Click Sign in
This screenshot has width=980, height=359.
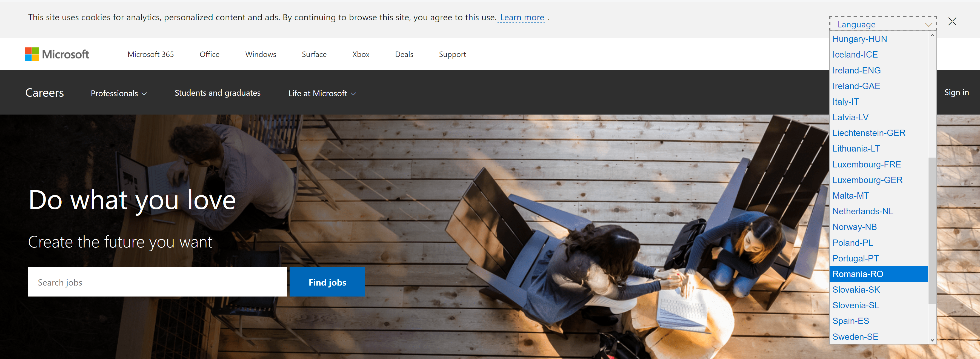(956, 93)
